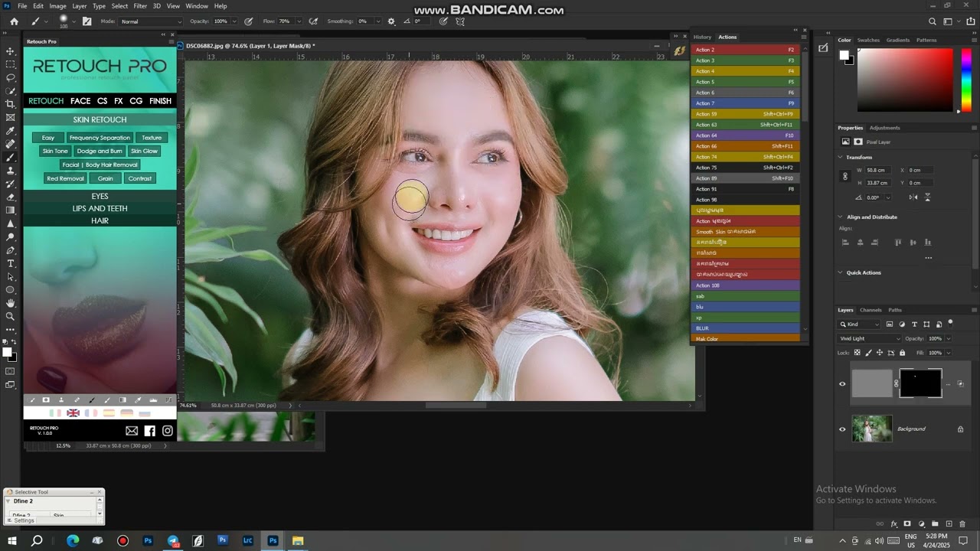980x551 pixels.
Task: Open Retouch Pro Facebook icon
Action: click(149, 431)
